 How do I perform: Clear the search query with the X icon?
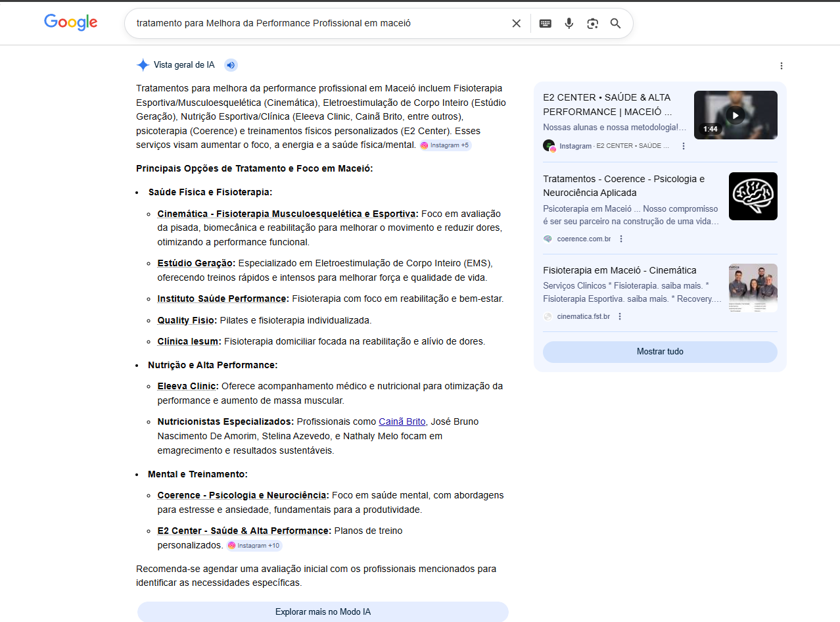click(516, 24)
